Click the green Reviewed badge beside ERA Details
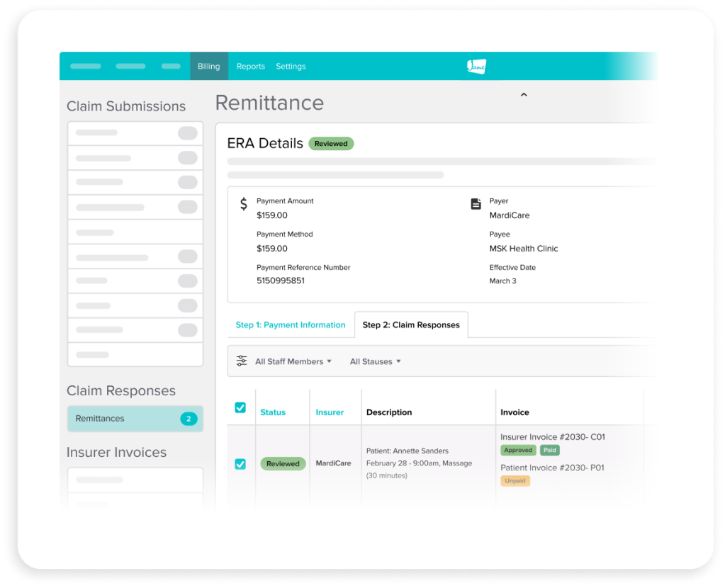Image resolution: width=725 pixels, height=588 pixels. (330, 143)
